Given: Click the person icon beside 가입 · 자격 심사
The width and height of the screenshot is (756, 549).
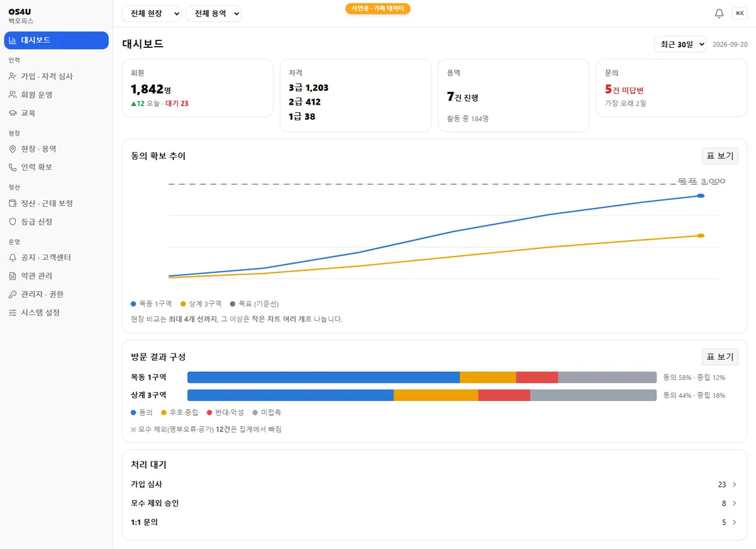Looking at the screenshot, I should coord(13,76).
